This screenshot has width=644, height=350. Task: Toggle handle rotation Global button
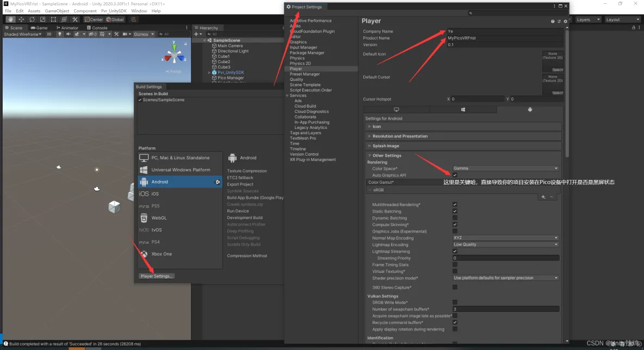(x=115, y=19)
